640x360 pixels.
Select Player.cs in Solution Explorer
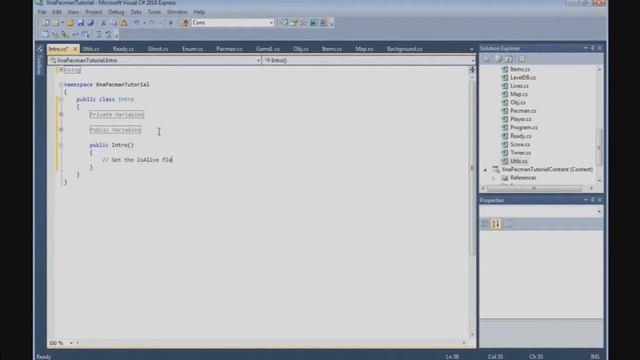[521, 119]
